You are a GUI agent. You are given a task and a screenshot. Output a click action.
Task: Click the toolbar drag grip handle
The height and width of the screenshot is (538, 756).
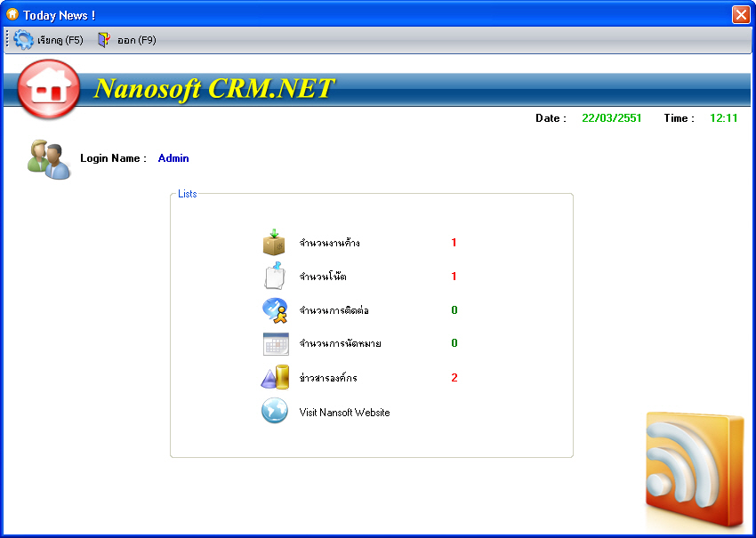pos(7,39)
